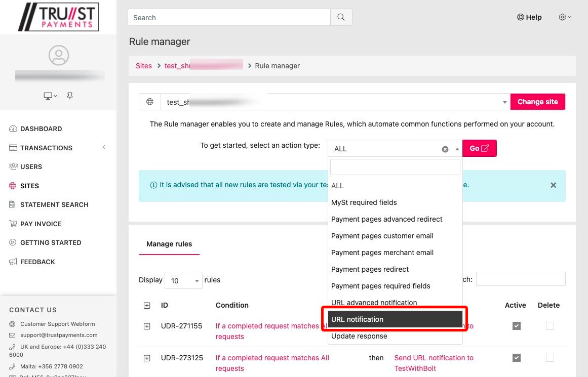Screen dimensions: 588x377
Task: Expand Transactions submenu chevron
Action: (x=104, y=147)
